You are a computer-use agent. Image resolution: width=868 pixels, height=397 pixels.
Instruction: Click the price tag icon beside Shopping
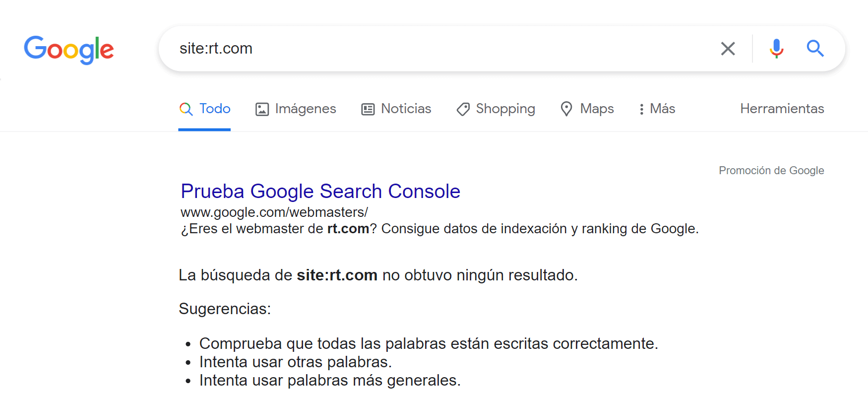(x=463, y=109)
